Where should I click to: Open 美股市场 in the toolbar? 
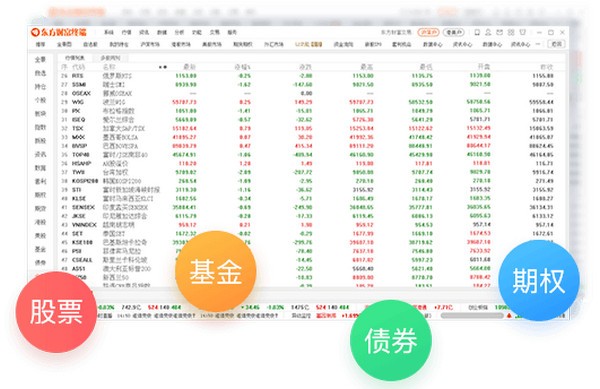coord(212,44)
